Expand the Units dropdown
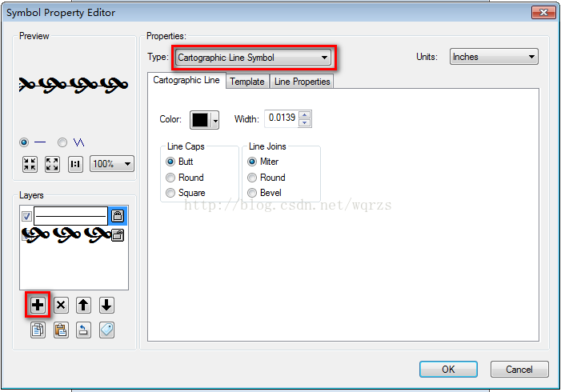 [494, 57]
